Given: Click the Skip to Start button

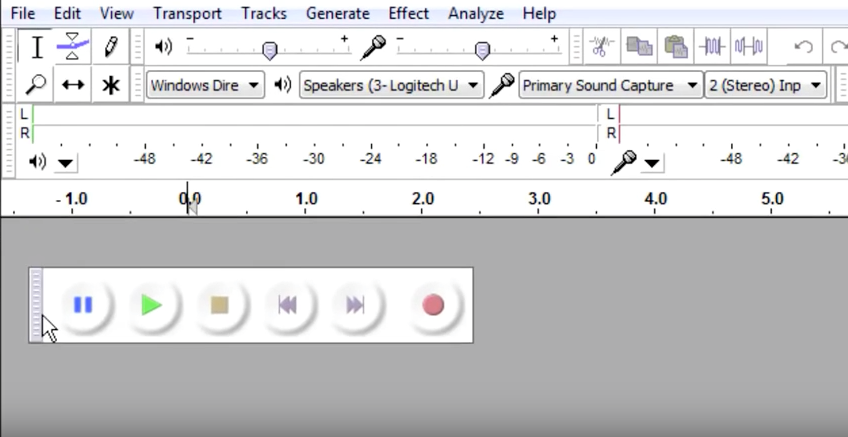Looking at the screenshot, I should 287,305.
